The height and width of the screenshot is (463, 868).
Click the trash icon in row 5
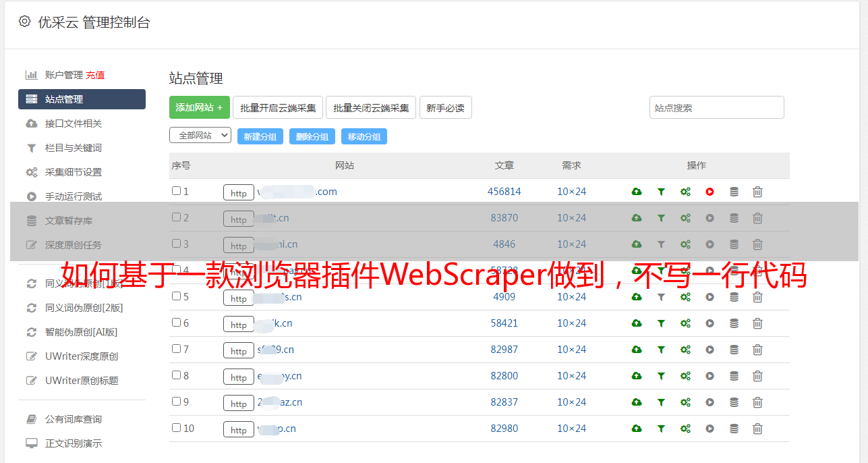(757, 297)
